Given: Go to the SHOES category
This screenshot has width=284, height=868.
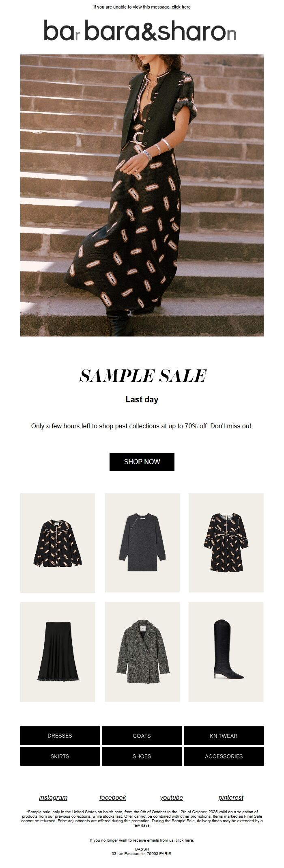Looking at the screenshot, I should tap(142, 756).
